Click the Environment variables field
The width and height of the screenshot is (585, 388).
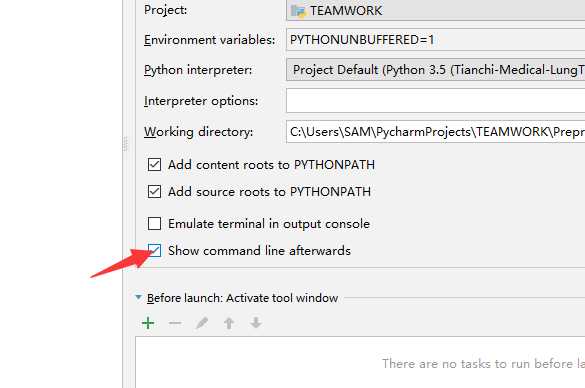(x=435, y=40)
